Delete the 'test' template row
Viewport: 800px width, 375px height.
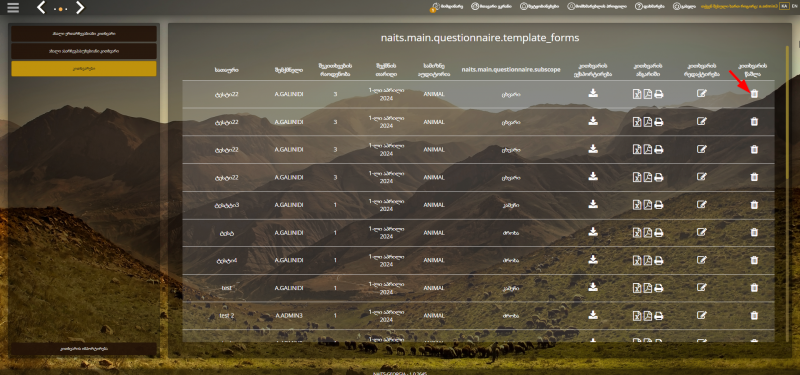pyautogui.click(x=754, y=288)
